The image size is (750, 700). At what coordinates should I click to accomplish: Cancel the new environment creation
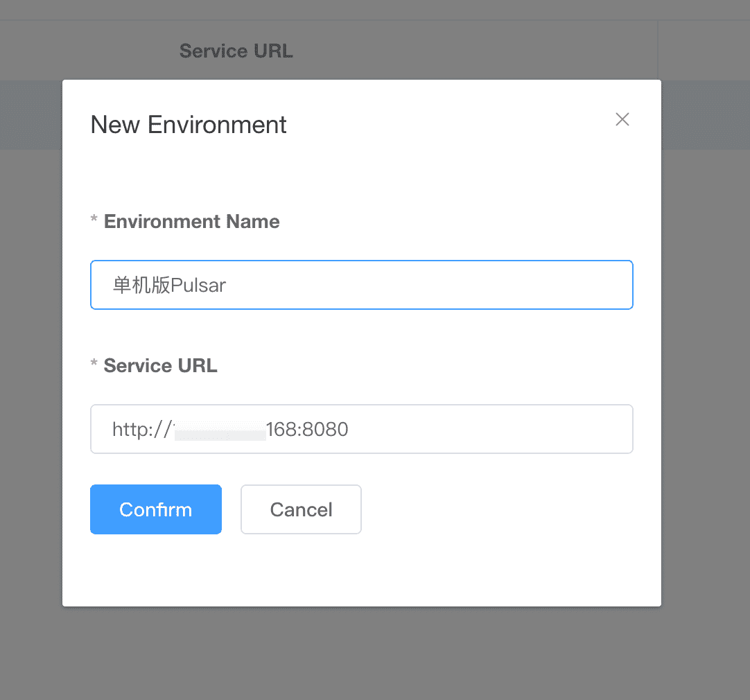301,509
